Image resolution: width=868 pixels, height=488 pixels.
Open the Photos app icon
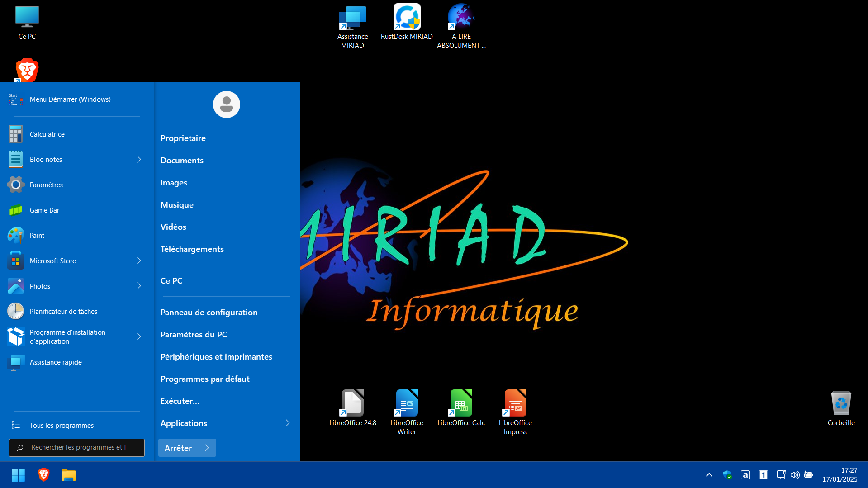click(x=15, y=286)
